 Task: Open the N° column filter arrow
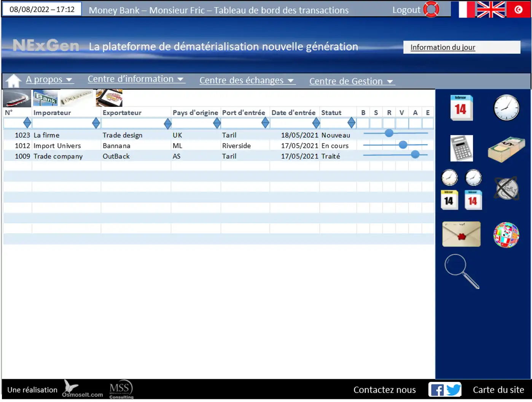point(27,123)
